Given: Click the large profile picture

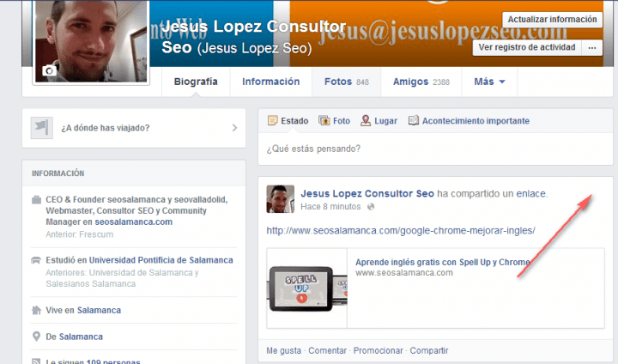Looking at the screenshot, I should (x=91, y=41).
